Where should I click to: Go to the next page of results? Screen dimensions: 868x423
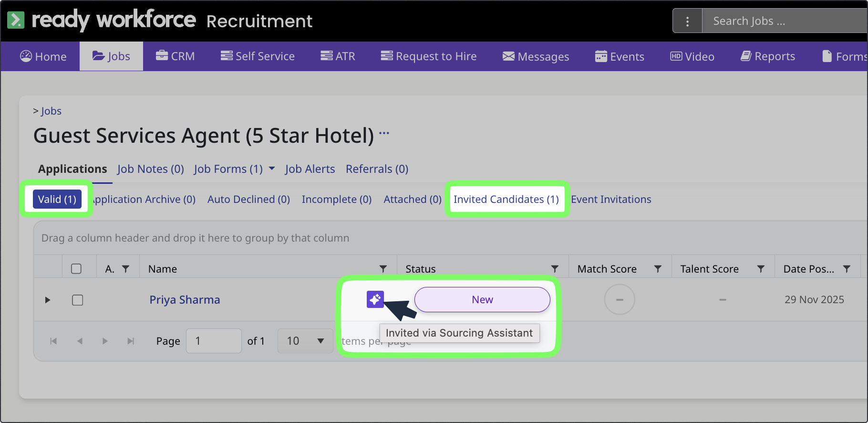[105, 341]
